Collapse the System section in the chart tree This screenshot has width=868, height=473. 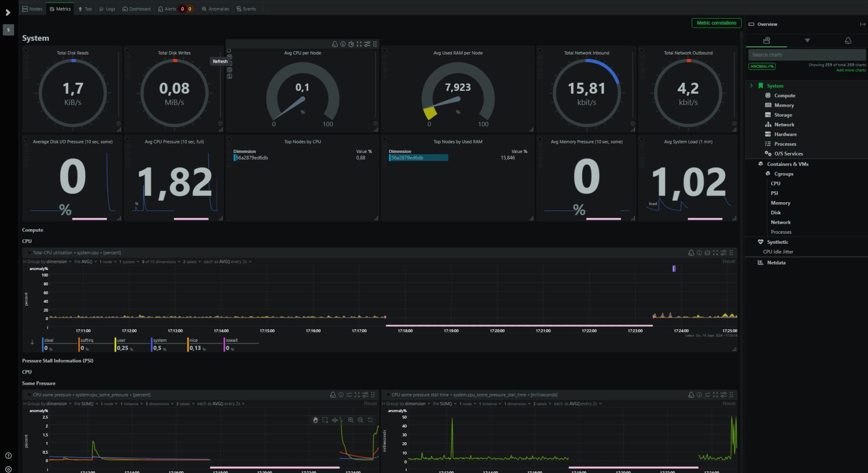coord(752,85)
